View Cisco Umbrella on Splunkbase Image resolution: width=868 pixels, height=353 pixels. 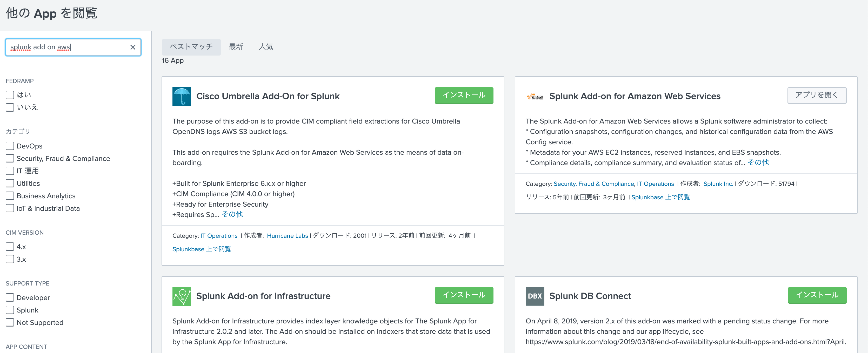coord(202,249)
